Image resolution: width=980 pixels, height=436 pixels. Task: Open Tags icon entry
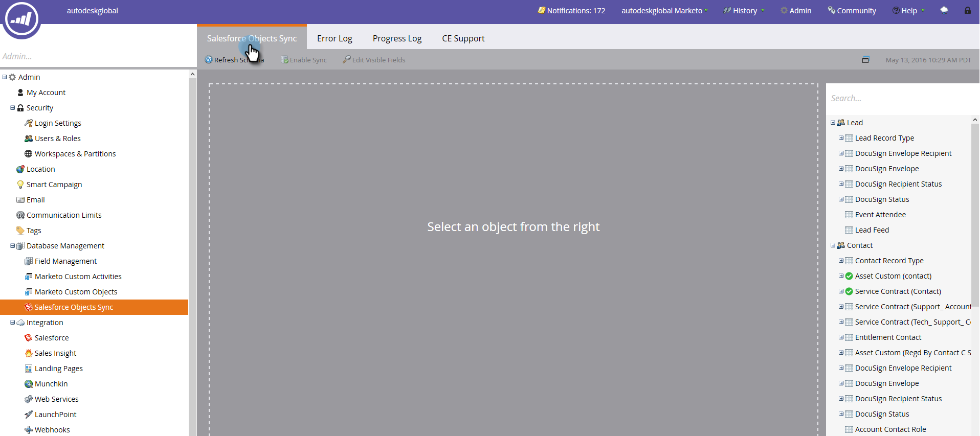coord(20,231)
